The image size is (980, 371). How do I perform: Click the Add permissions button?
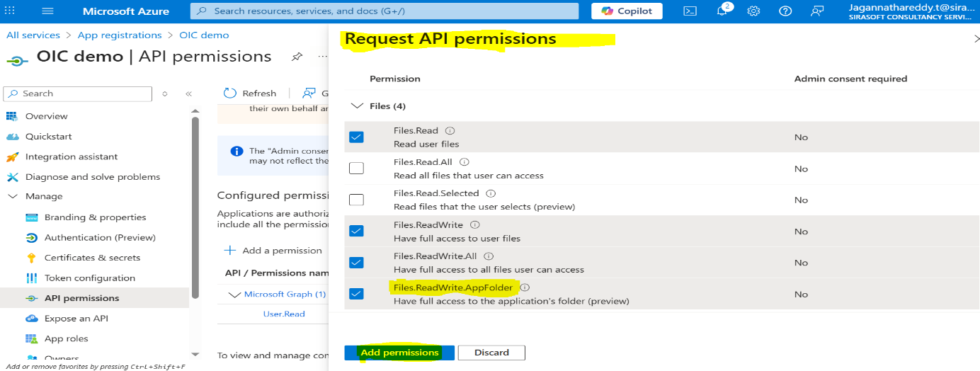coord(399,353)
